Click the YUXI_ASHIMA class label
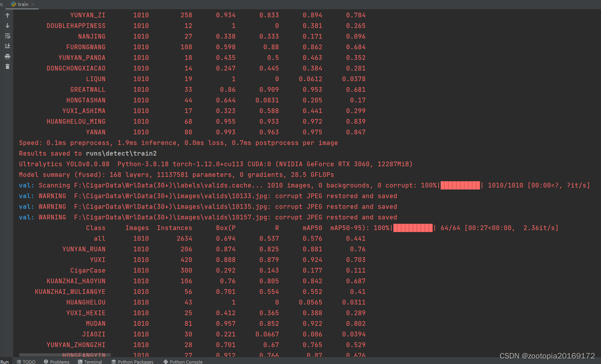The width and height of the screenshot is (601, 364). coord(84,111)
